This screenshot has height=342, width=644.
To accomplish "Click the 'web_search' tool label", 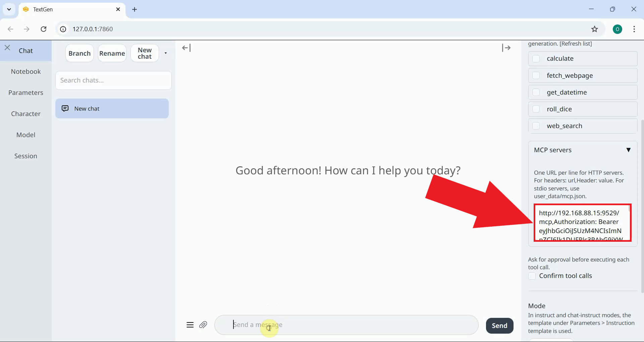I will point(565,126).
